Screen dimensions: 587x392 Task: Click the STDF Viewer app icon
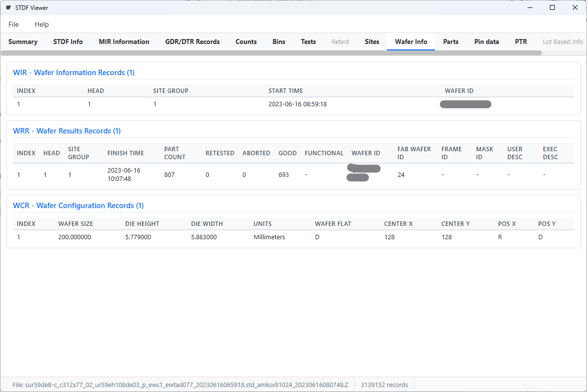tap(8, 8)
